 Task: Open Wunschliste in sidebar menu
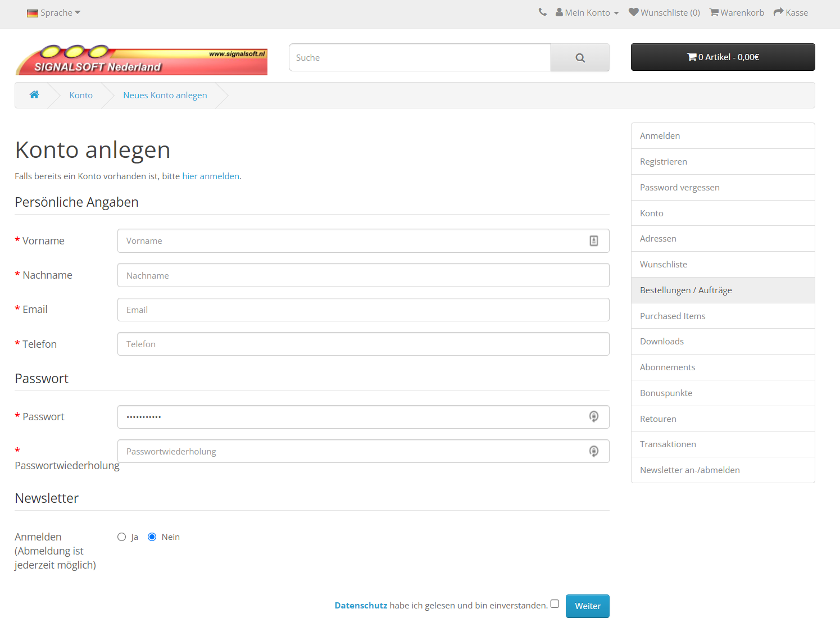pyautogui.click(x=723, y=265)
